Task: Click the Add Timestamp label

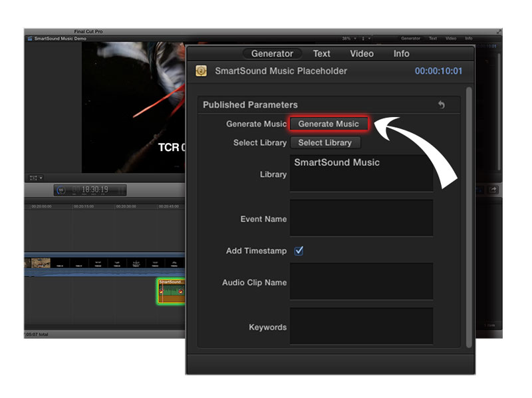Action: click(256, 251)
